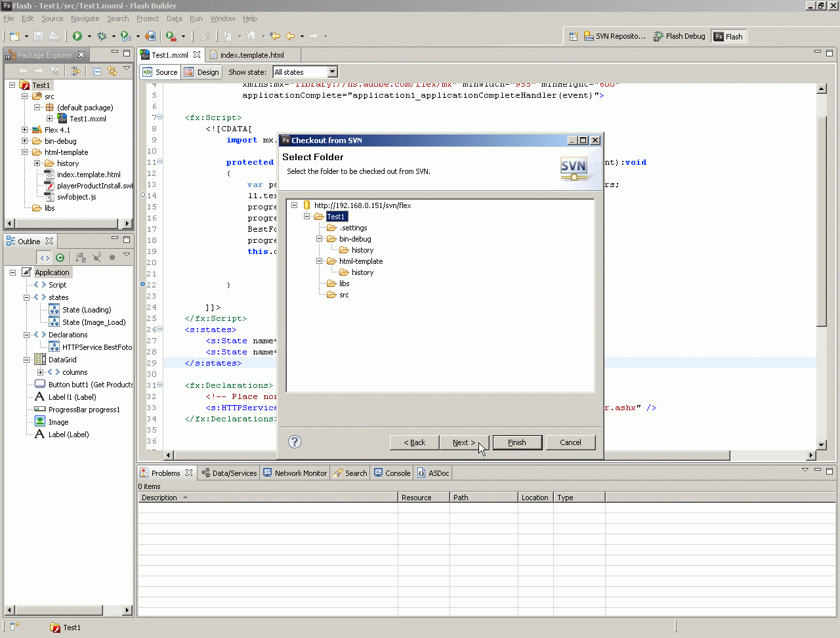Click the alphabetical sort icon in Outline
Image resolution: width=840 pixels, height=638 pixels.
[81, 257]
